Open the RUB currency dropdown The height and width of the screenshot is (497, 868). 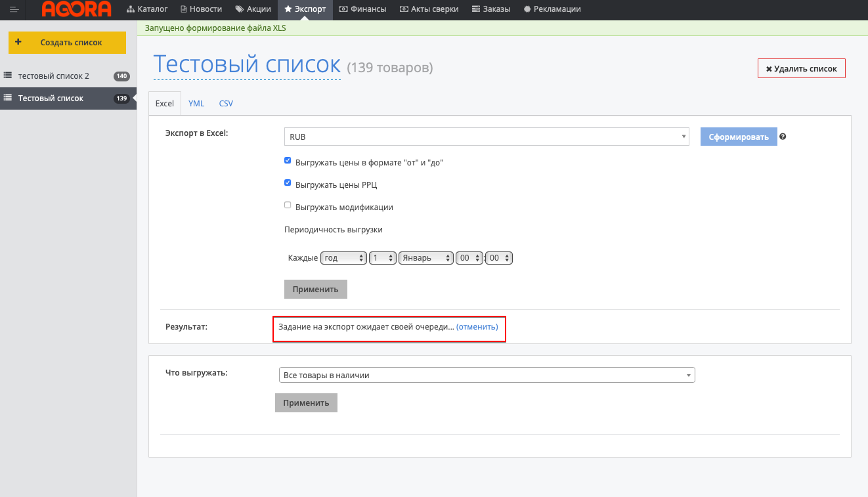[487, 137]
